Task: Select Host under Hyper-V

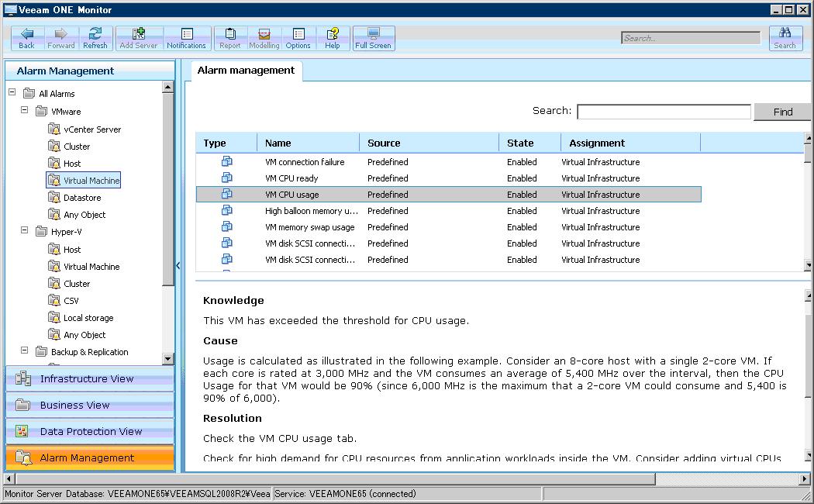Action: (x=72, y=250)
